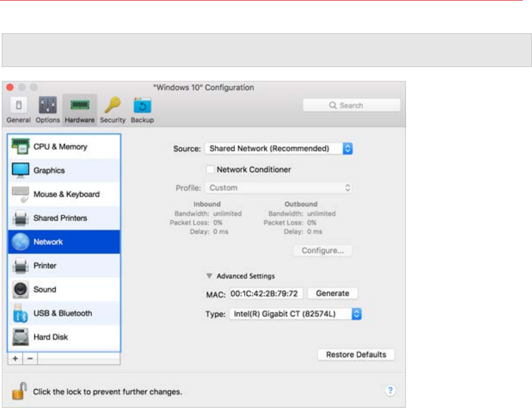Select Mouse & Keyboard in the list
532x408 pixels.
64,194
